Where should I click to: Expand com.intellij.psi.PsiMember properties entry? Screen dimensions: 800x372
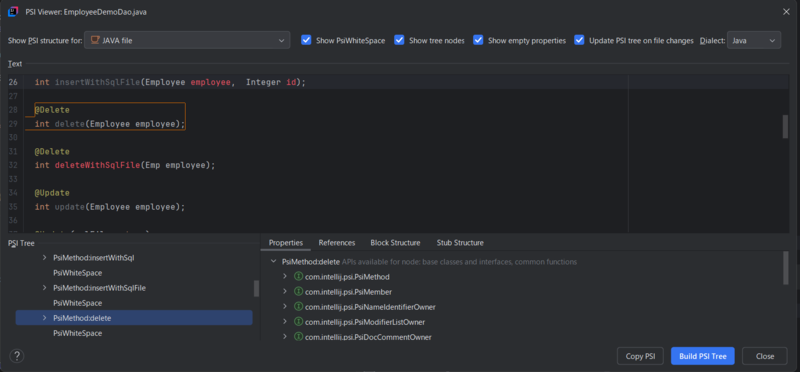285,292
